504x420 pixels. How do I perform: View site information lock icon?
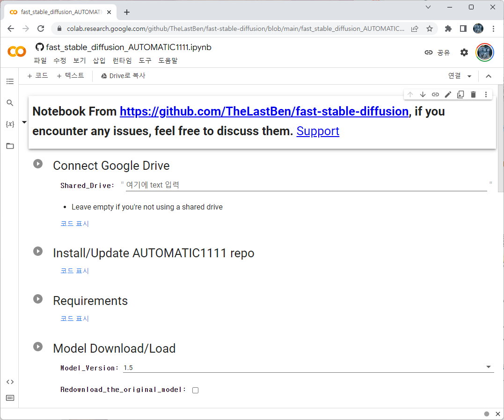[59, 29]
